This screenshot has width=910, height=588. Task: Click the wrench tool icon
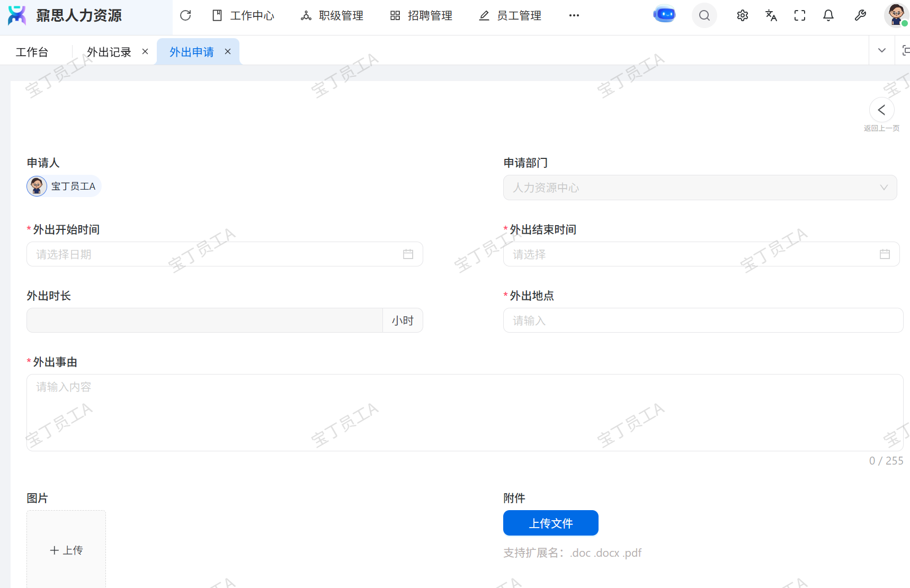860,16
